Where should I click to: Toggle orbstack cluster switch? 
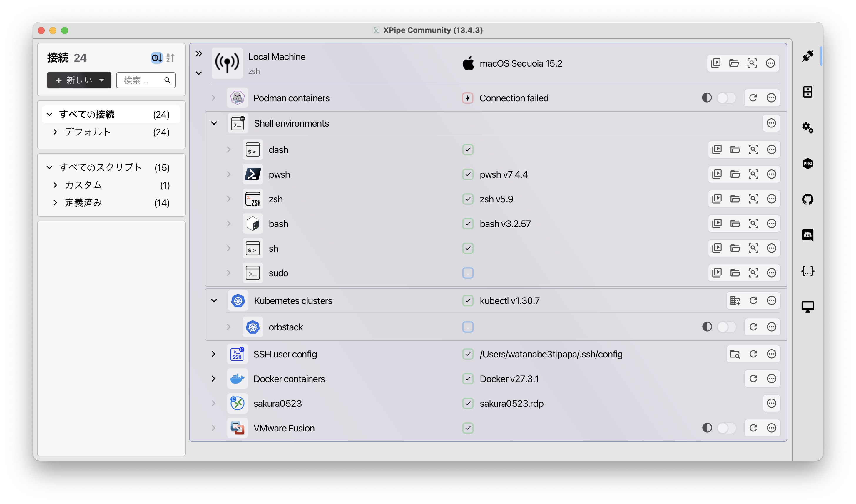click(x=727, y=327)
